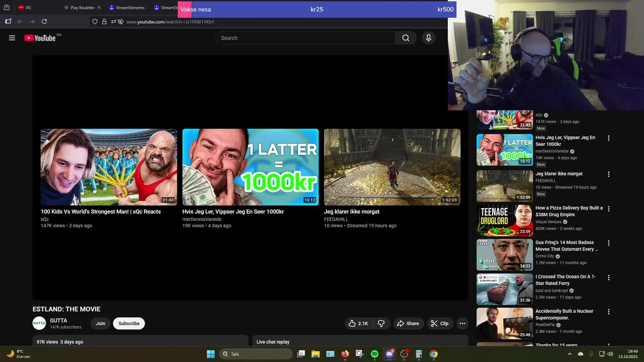
Task: Open options menu for 'Gus Fring's 14 Most Badass' video
Action: [609, 243]
